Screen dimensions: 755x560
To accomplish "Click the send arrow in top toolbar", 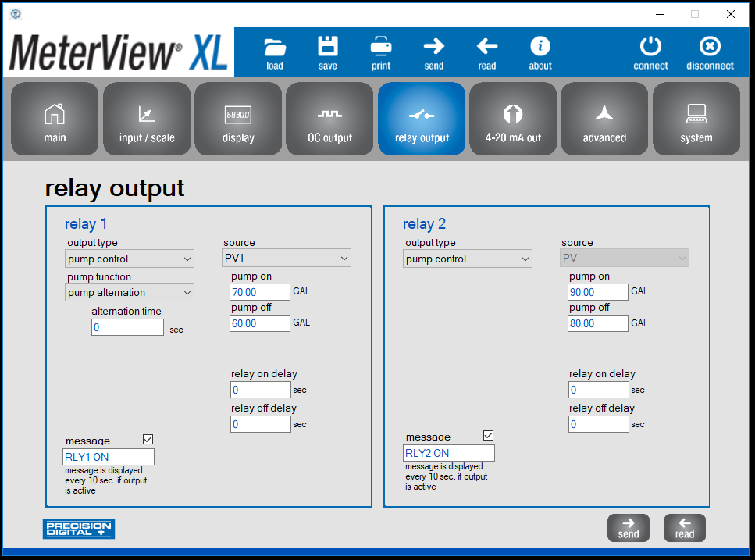I will (x=434, y=46).
